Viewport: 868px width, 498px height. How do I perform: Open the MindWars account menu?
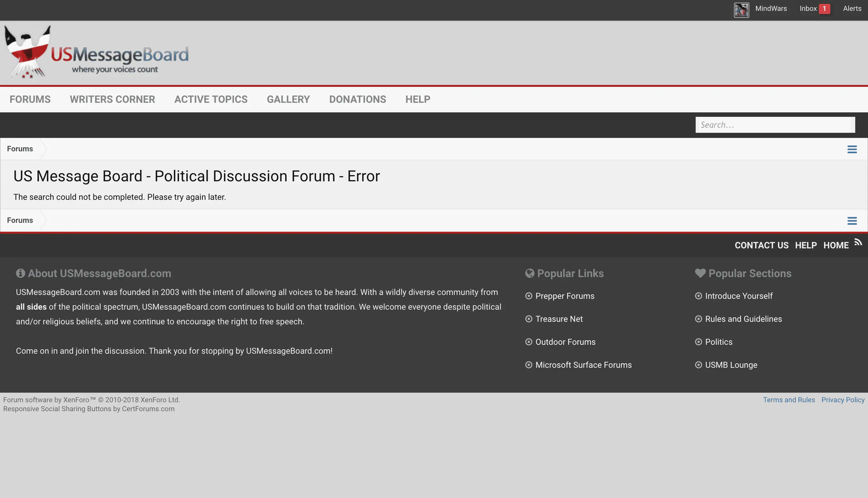point(771,9)
